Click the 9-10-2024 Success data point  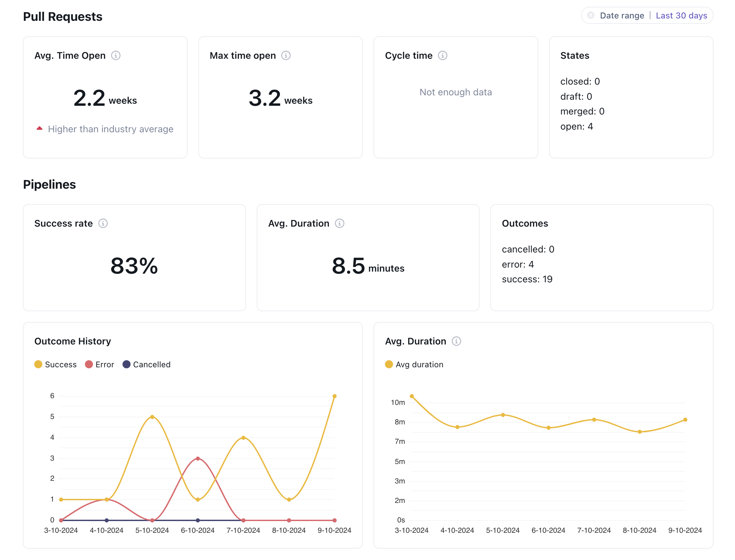(x=335, y=396)
